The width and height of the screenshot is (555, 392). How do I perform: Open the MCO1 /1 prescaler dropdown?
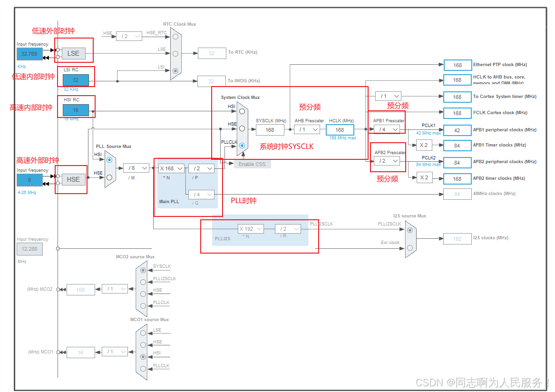click(x=115, y=352)
